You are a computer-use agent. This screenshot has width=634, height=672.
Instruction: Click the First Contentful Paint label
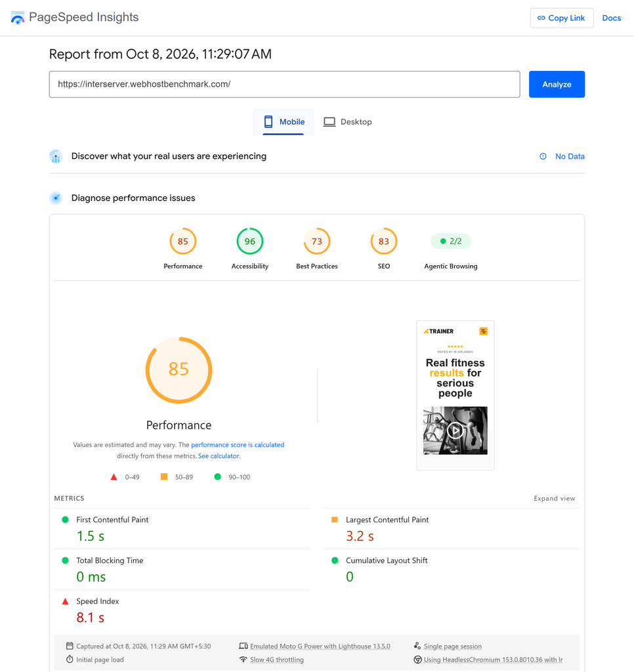[112, 520]
